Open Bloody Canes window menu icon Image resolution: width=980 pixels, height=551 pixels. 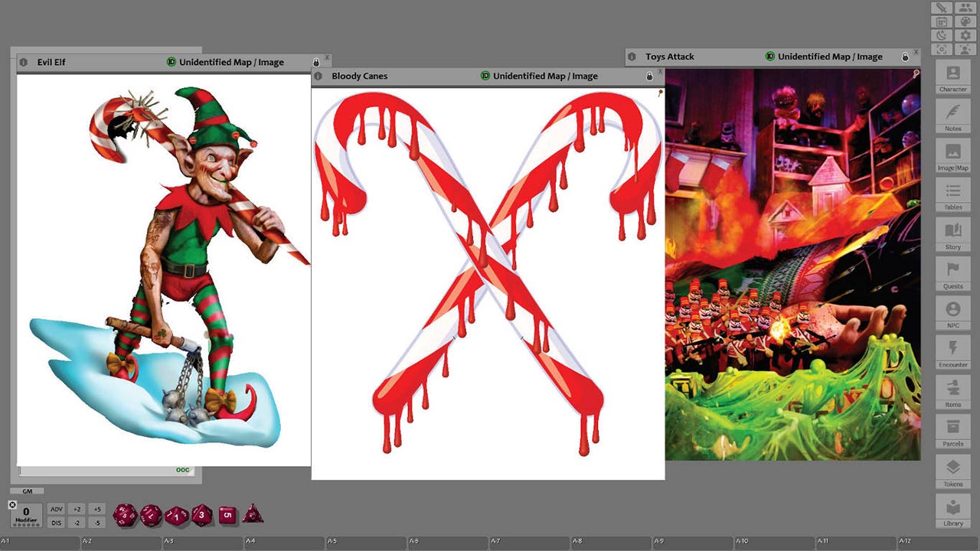coord(318,77)
